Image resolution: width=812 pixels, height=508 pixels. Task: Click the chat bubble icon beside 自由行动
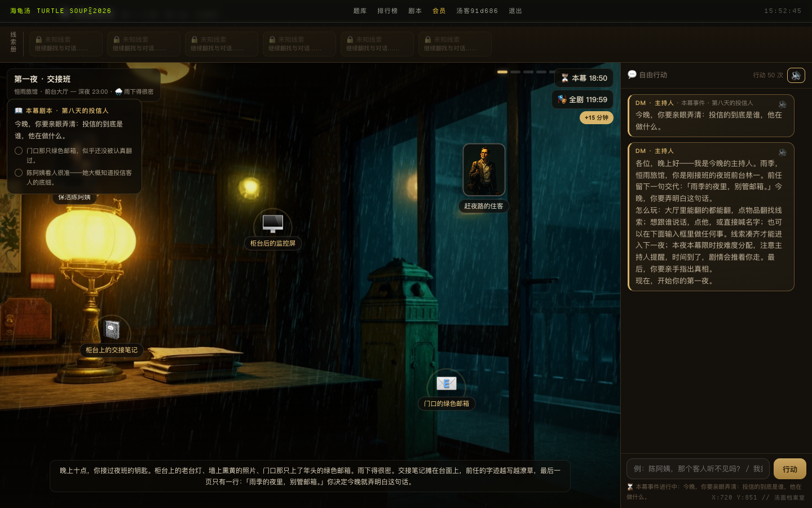click(632, 75)
